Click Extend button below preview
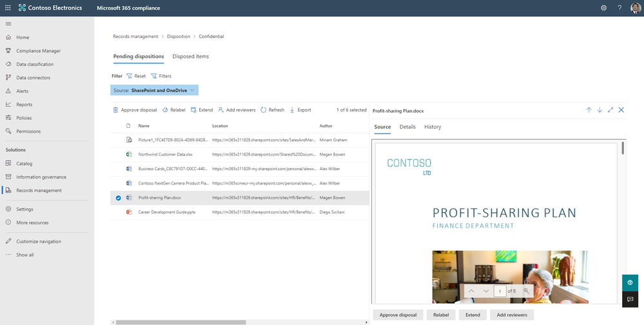 pos(473,315)
